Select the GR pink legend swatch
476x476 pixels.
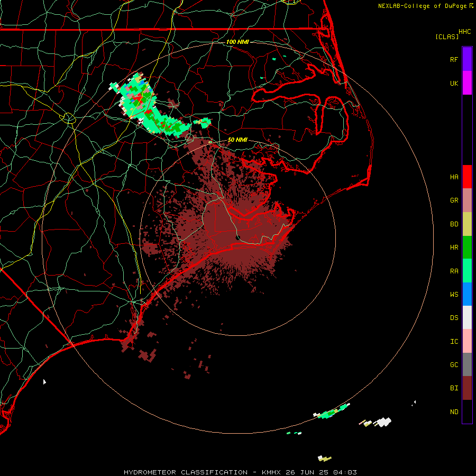coord(467,200)
